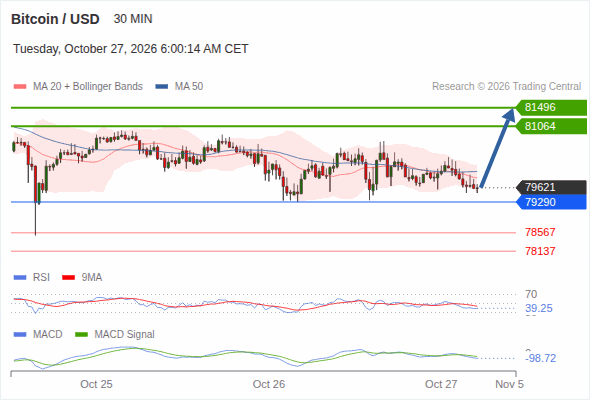Click the Trading Central research credit

[506, 87]
